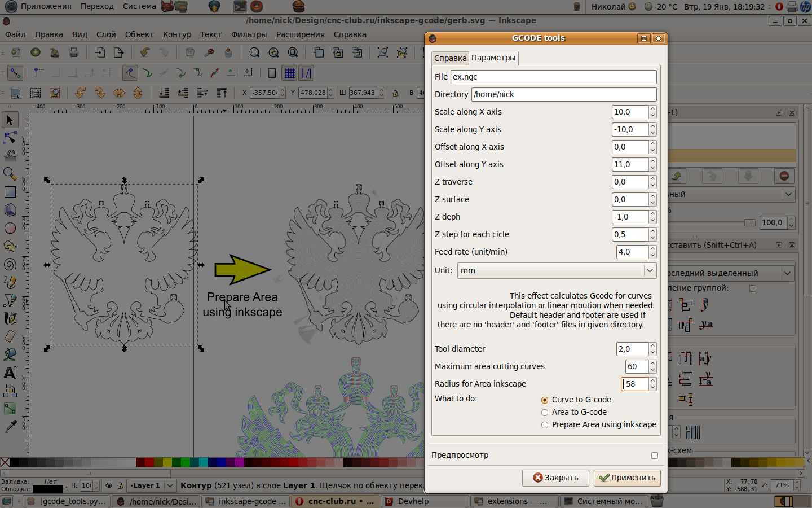Click the Print document toolbar icon

(x=74, y=52)
